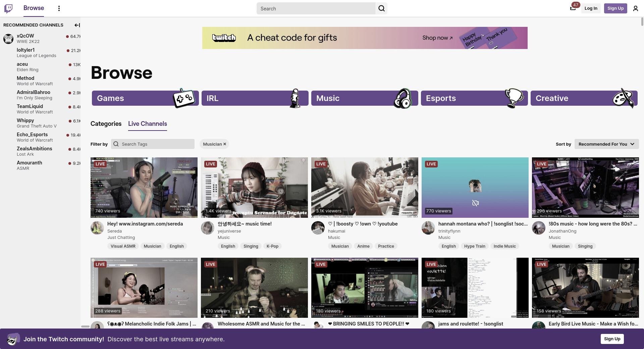Open the Music category button
644x349 pixels.
click(365, 98)
